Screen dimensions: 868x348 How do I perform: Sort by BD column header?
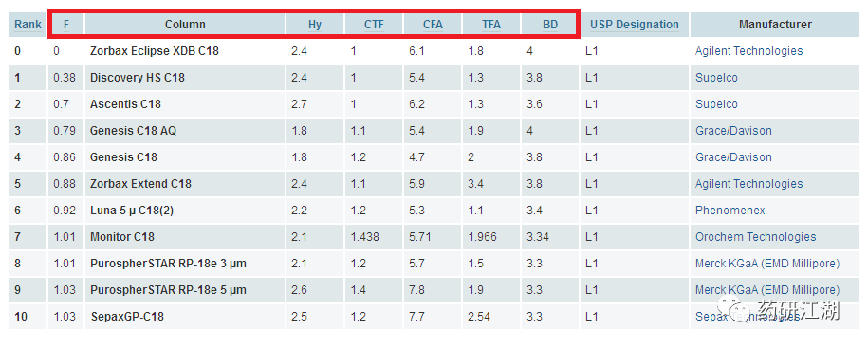click(x=550, y=25)
